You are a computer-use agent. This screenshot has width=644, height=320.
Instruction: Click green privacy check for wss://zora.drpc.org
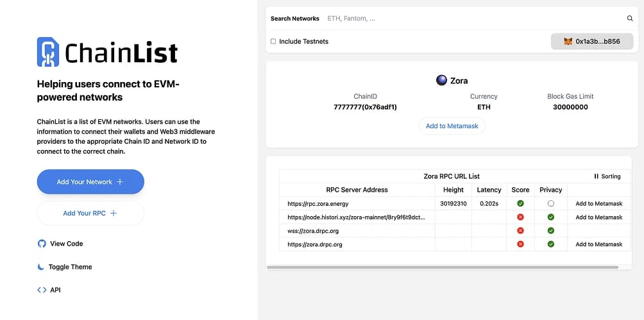point(551,230)
